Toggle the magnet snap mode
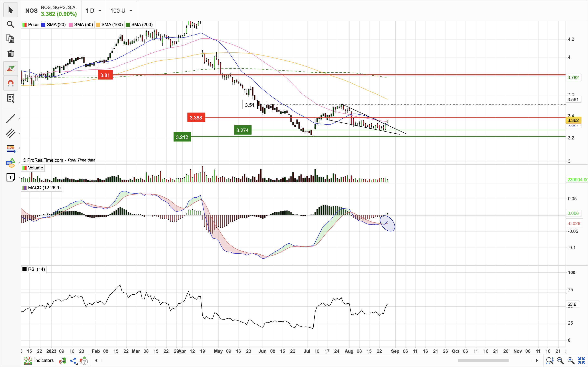 pyautogui.click(x=10, y=83)
